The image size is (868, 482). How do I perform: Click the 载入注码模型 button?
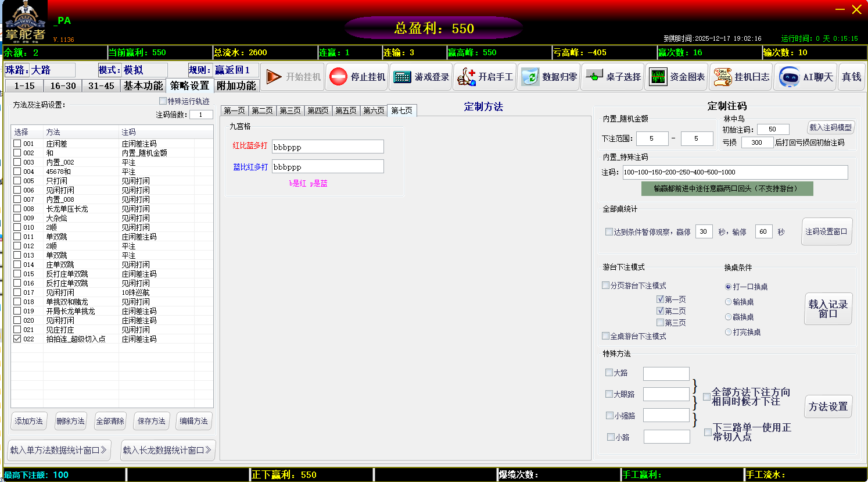[x=830, y=127]
